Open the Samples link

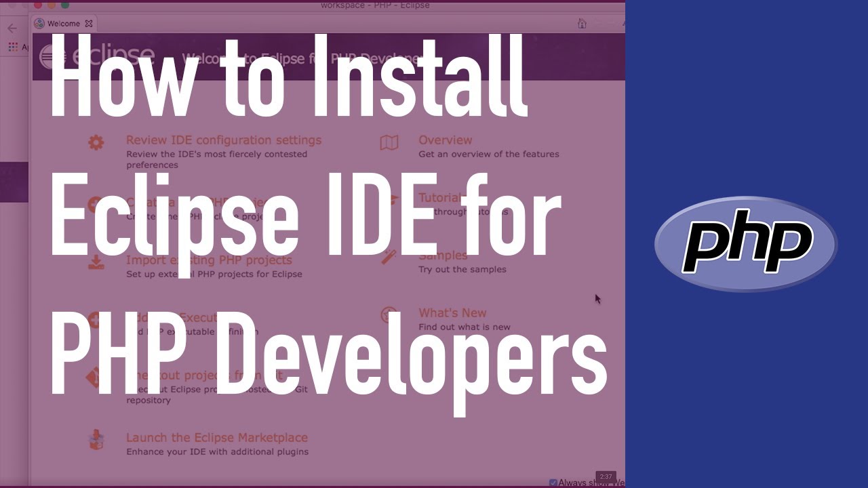coord(443,256)
